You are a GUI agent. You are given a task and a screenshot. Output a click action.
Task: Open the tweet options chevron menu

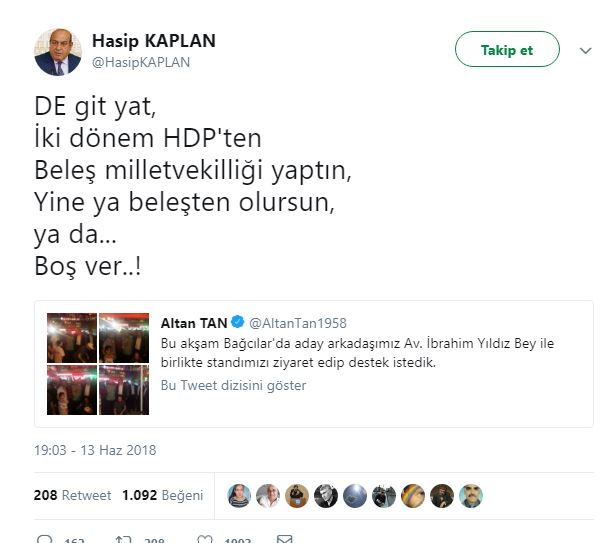coord(585,51)
